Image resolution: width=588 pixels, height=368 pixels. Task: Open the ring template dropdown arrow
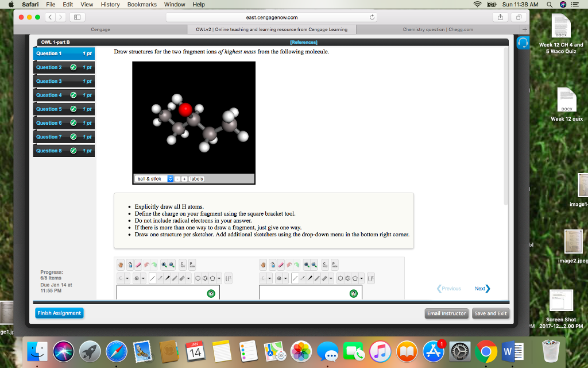(219, 278)
